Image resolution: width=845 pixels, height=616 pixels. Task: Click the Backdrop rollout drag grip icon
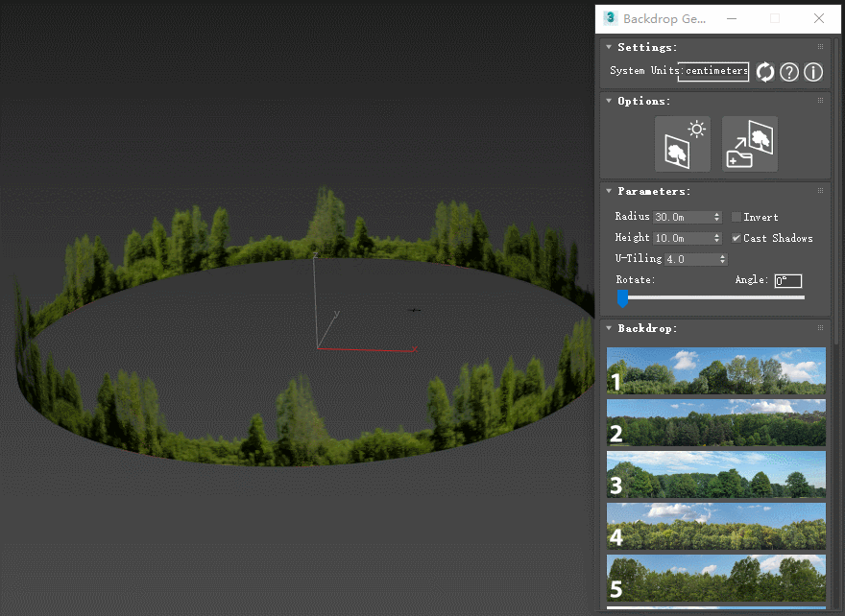point(821,328)
